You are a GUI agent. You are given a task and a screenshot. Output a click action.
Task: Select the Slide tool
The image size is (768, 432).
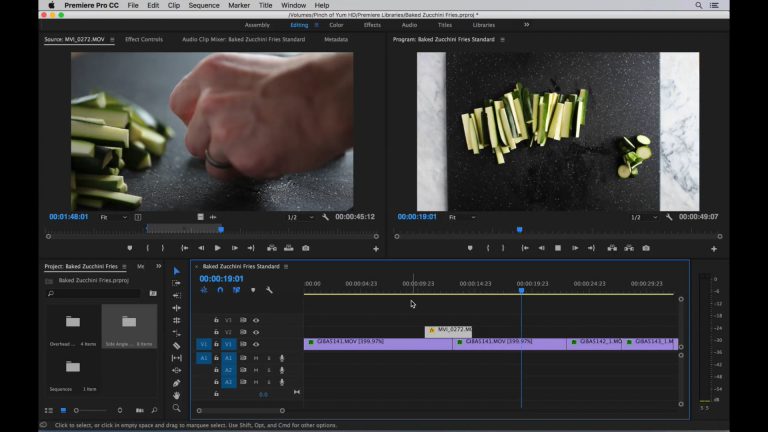click(176, 370)
